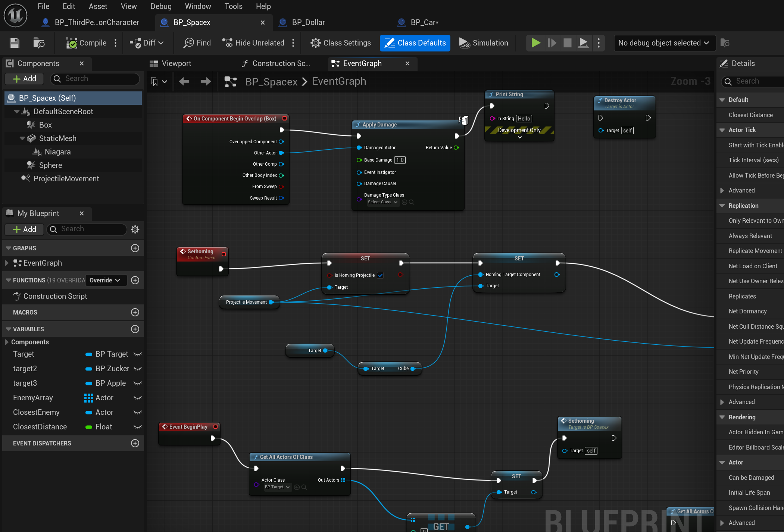
Task: Open the bookmarks dropdown in graph toolbar
Action: (x=159, y=81)
